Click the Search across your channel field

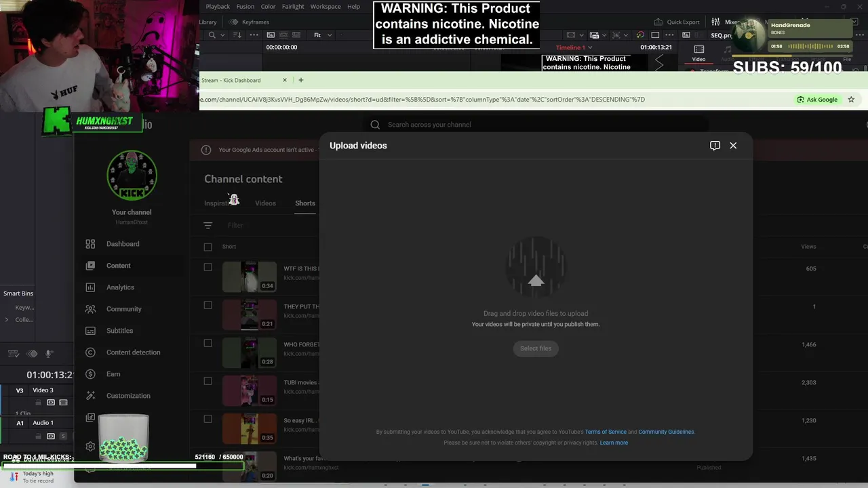click(x=536, y=125)
